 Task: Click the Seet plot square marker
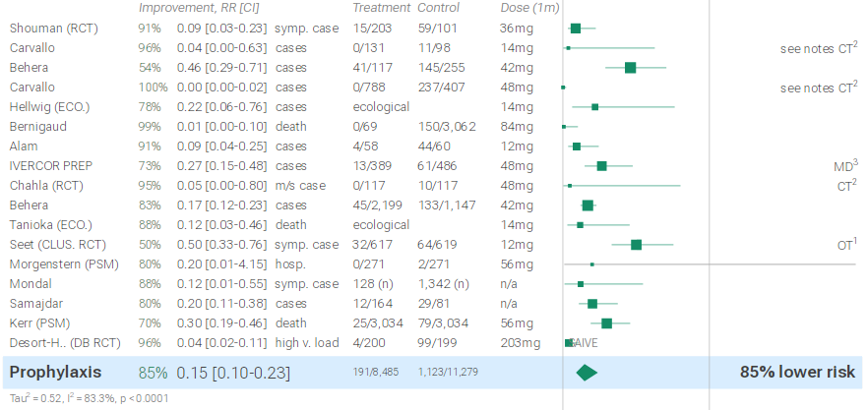(636, 245)
